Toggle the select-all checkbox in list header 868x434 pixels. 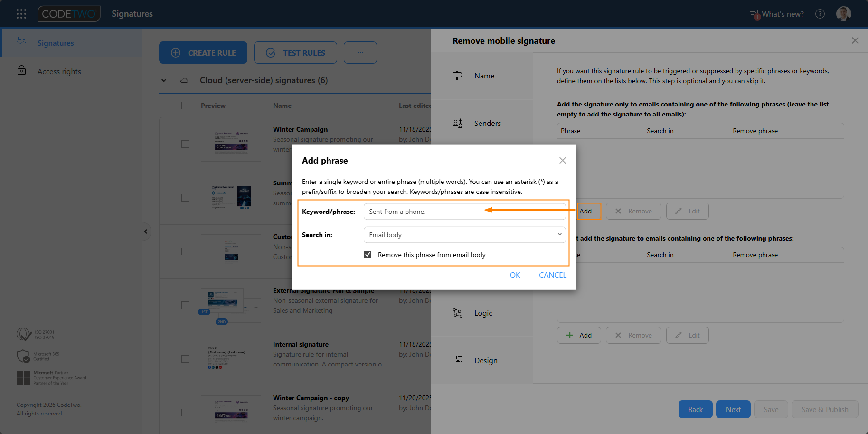pyautogui.click(x=185, y=106)
